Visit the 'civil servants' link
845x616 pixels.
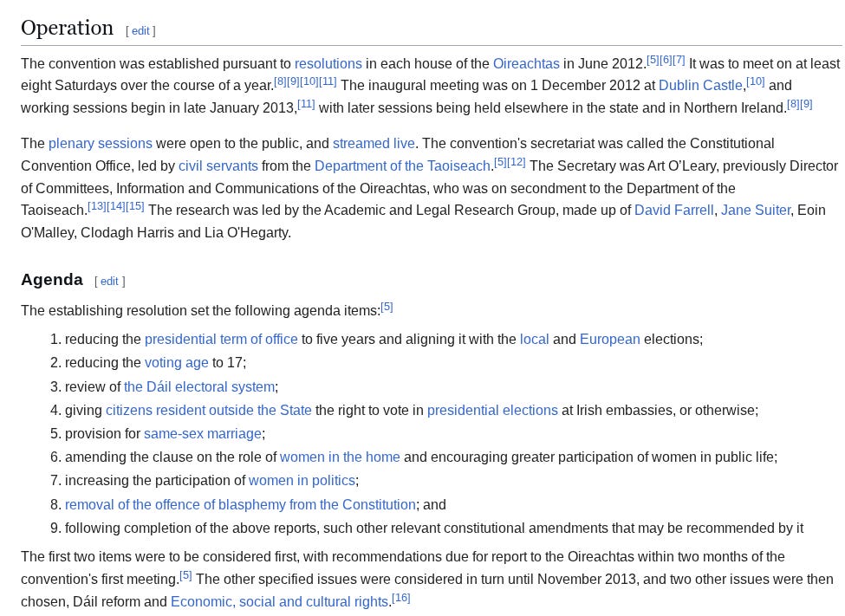(x=218, y=166)
